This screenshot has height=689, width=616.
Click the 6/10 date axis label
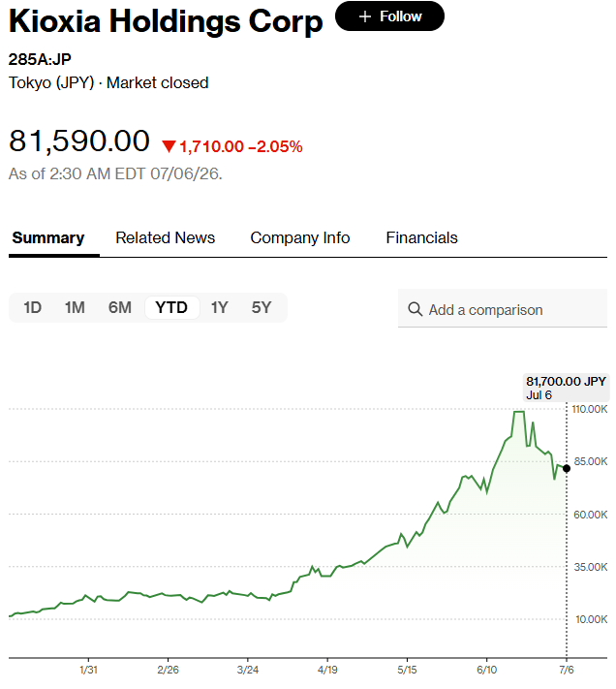click(486, 670)
